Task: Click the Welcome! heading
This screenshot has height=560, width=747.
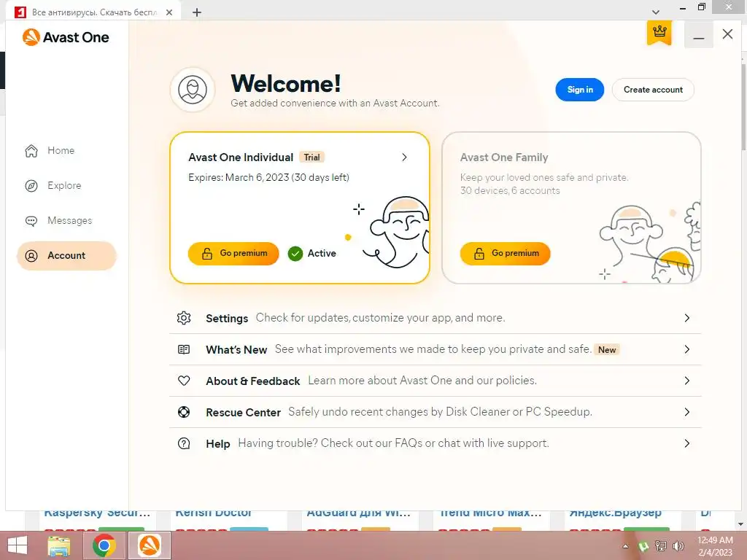Action: [286, 83]
